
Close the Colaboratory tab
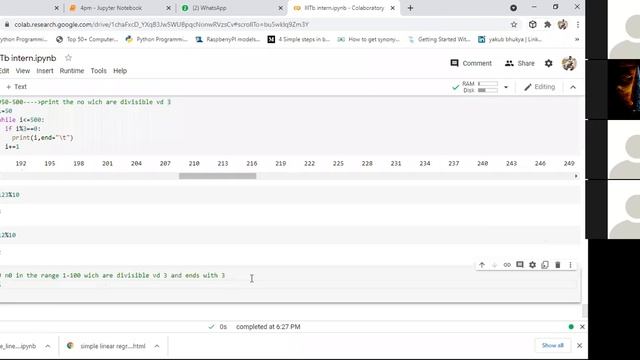point(393,8)
